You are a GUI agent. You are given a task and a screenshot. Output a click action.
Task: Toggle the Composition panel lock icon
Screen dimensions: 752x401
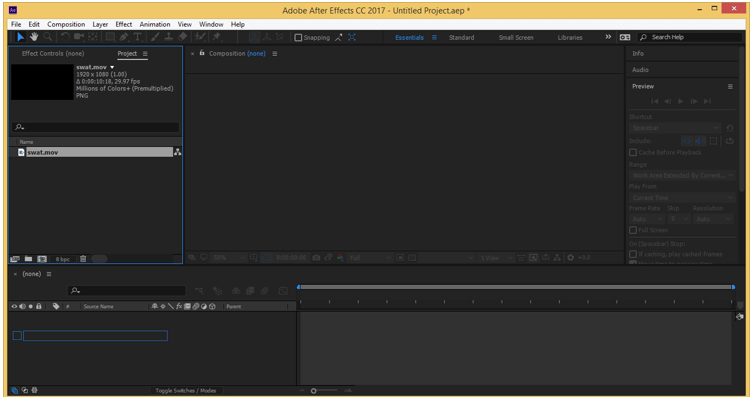point(202,53)
